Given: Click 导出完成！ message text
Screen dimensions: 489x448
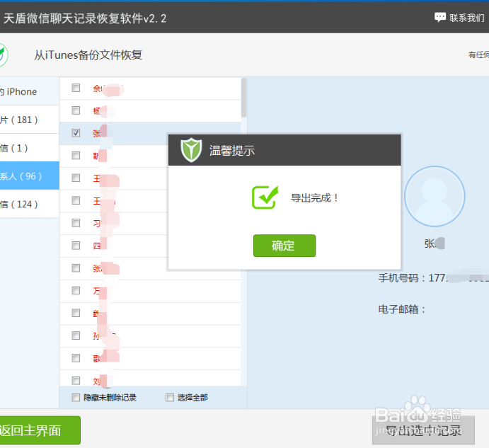Looking at the screenshot, I should (x=315, y=197).
